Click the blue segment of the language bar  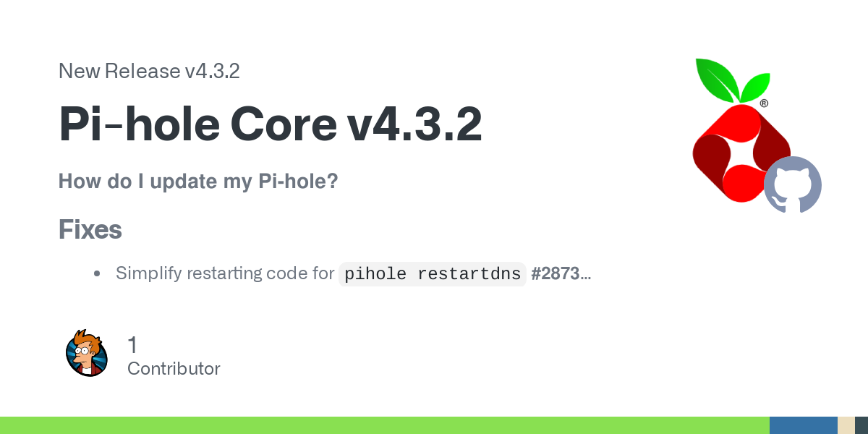point(803,425)
